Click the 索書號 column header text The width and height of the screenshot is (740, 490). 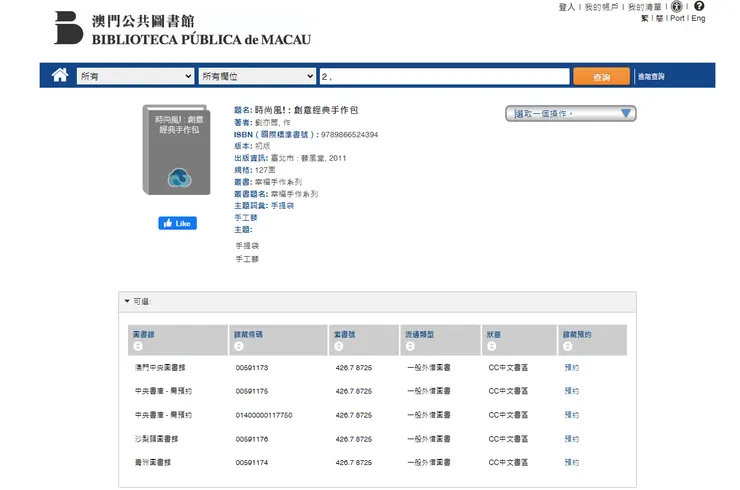tap(345, 335)
